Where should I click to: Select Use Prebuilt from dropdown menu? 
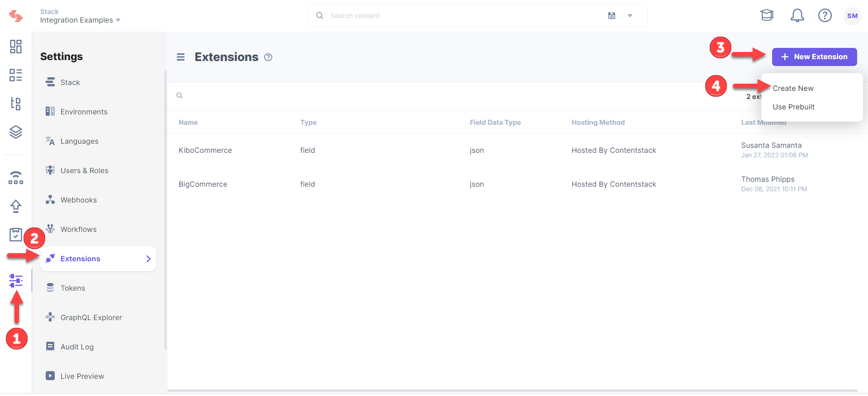pyautogui.click(x=793, y=107)
